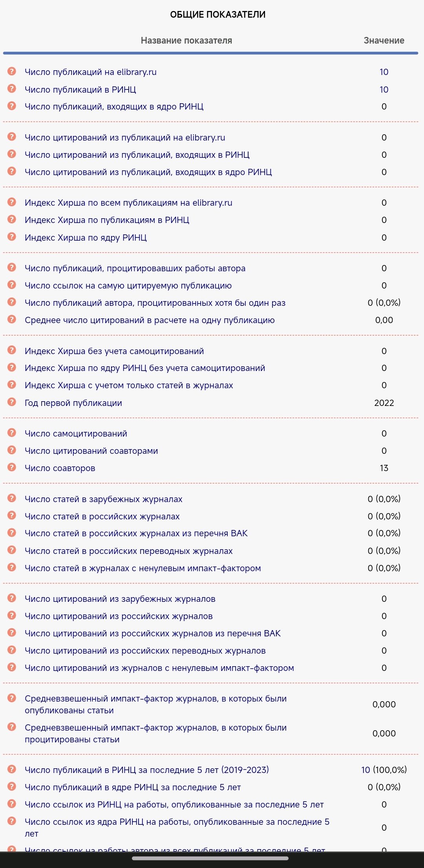This screenshot has width=424, height=868.
Task: Tap question icon for 'Число цитирований соавторами'
Action: pyautogui.click(x=12, y=450)
